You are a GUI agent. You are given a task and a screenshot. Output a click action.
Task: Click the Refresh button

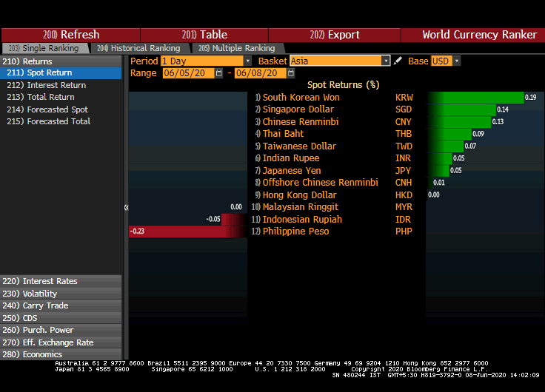(x=71, y=35)
